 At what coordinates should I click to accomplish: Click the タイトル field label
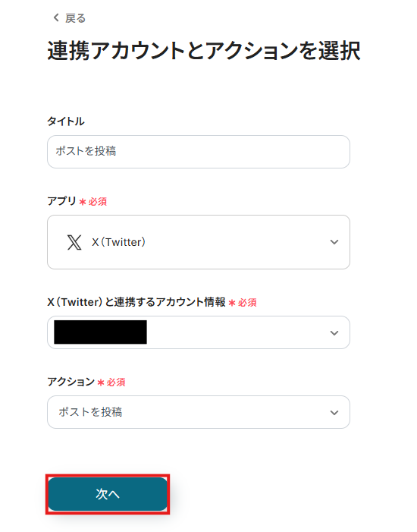pos(66,121)
